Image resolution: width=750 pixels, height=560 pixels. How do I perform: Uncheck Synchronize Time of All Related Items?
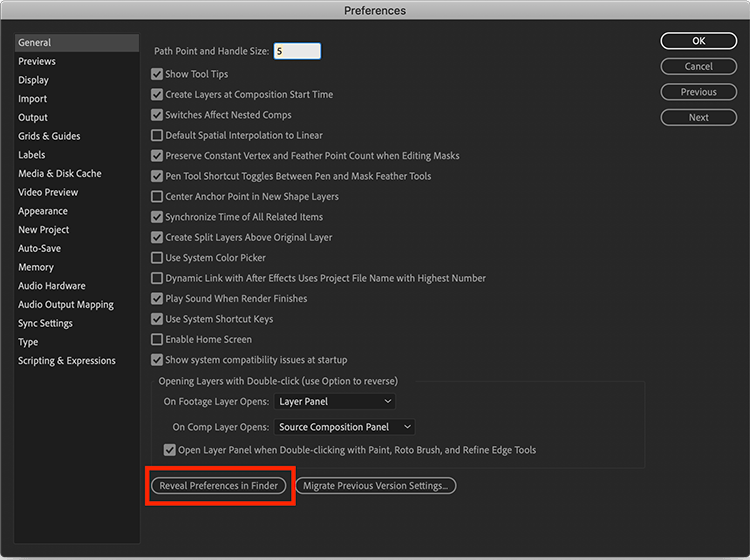coord(157,217)
